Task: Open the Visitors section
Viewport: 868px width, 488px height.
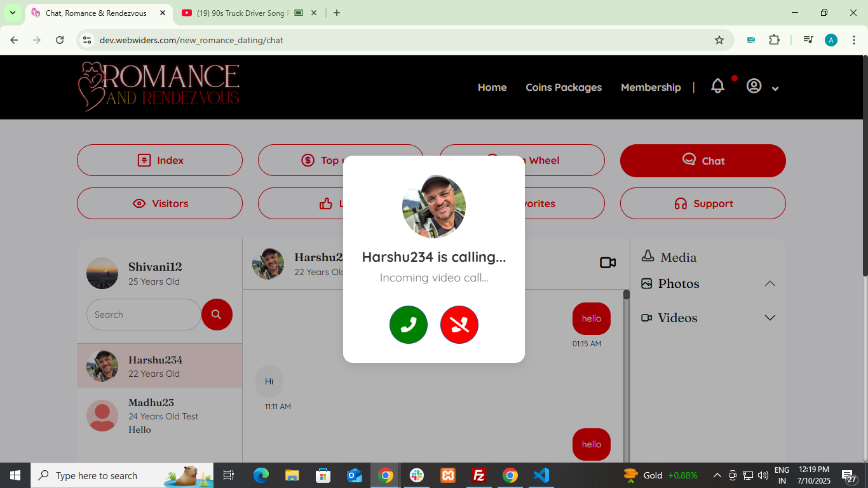Action: coord(159,203)
